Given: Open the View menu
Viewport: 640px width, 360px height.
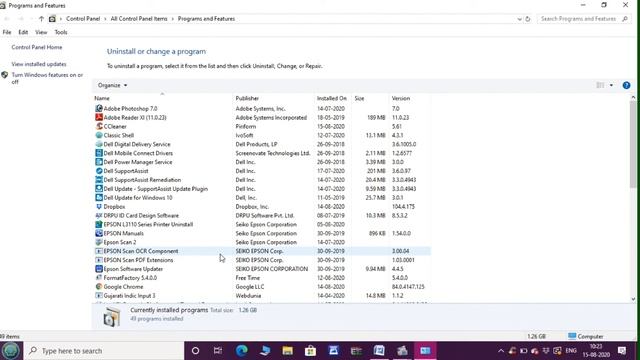Looking at the screenshot, I should click(41, 32).
